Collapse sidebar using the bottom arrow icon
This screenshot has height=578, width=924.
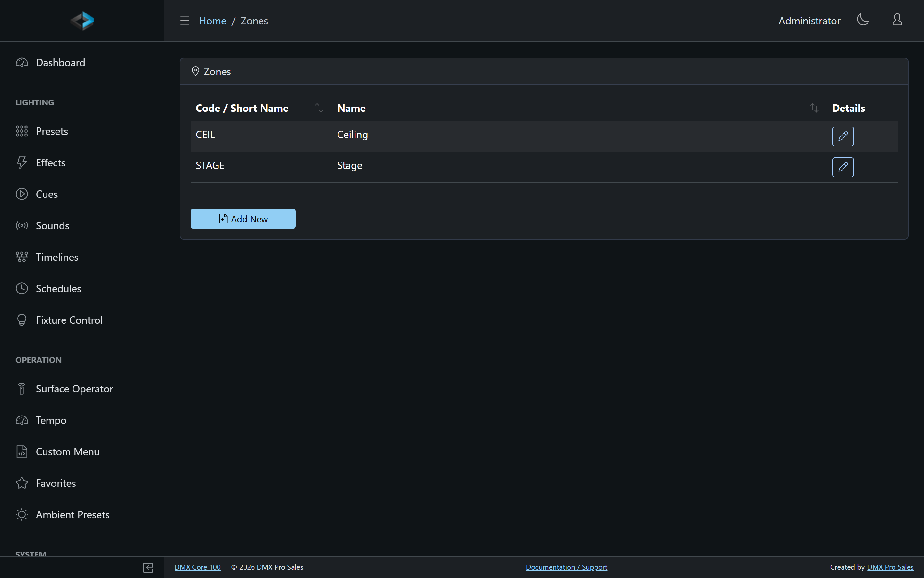148,568
